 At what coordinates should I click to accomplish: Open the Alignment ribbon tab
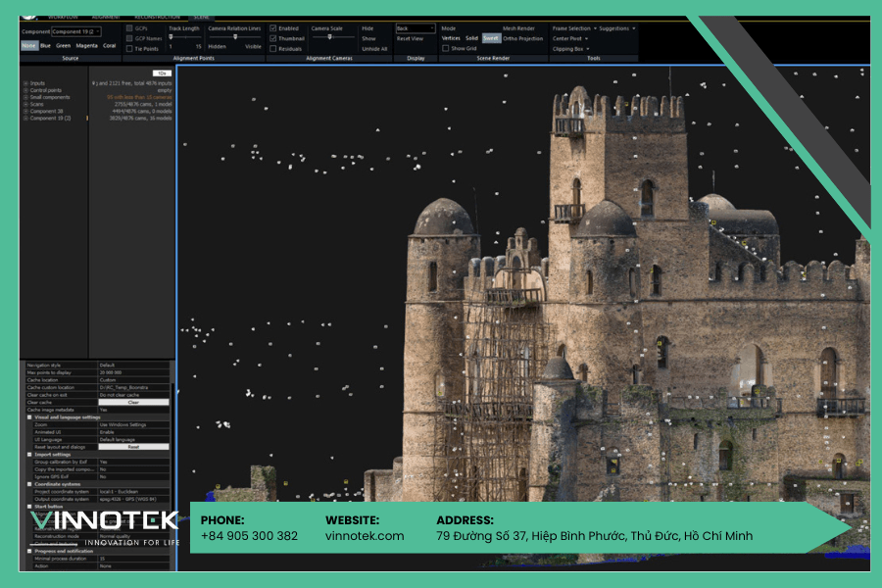click(106, 18)
